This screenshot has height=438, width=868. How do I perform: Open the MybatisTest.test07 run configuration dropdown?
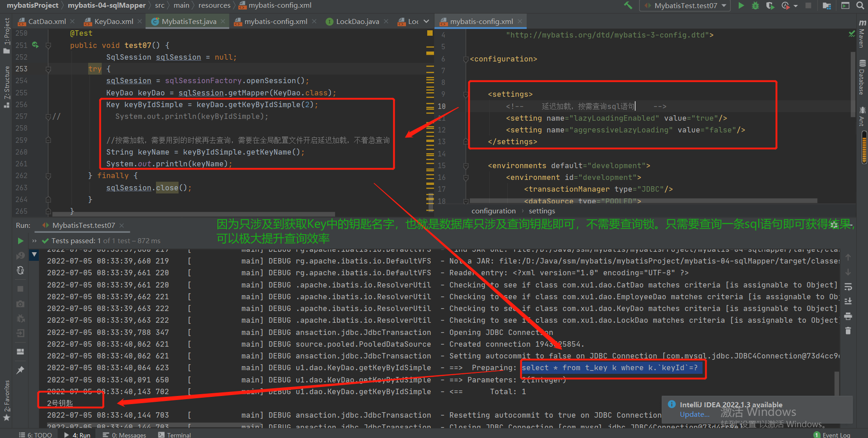click(x=685, y=5)
